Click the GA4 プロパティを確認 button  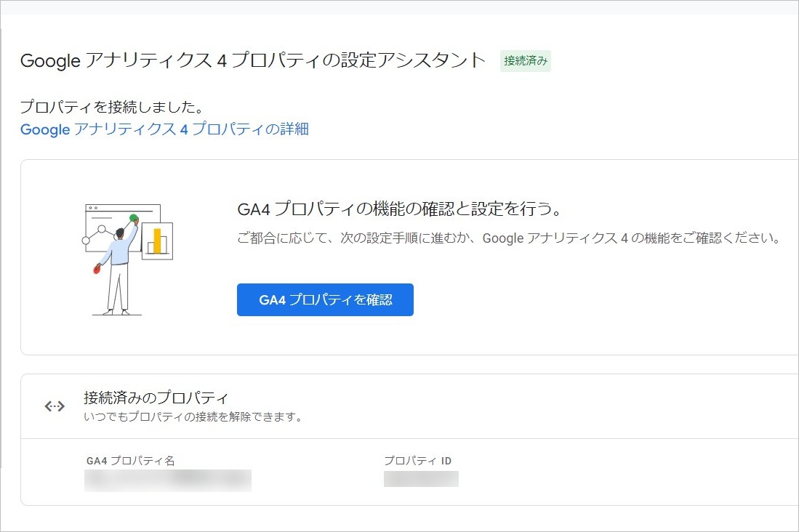coord(325,299)
